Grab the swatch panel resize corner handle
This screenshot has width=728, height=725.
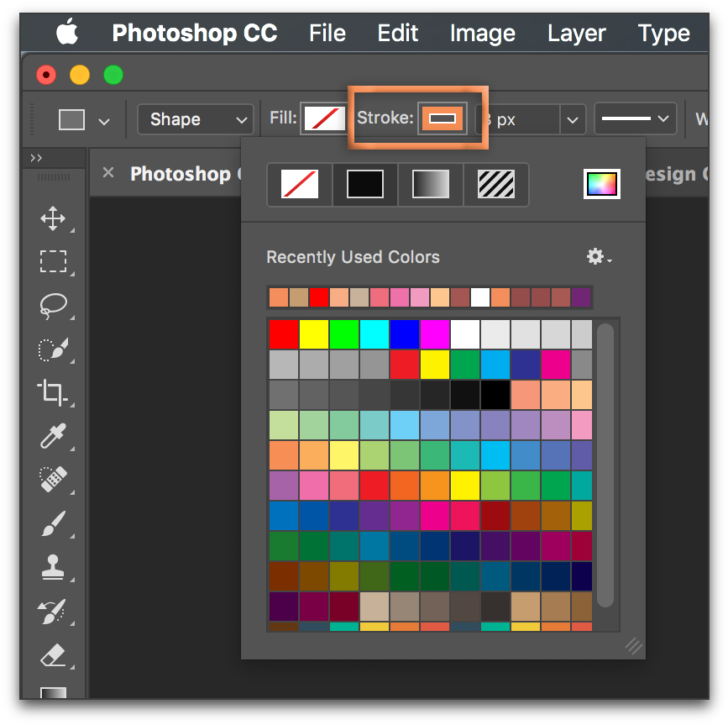click(x=634, y=646)
